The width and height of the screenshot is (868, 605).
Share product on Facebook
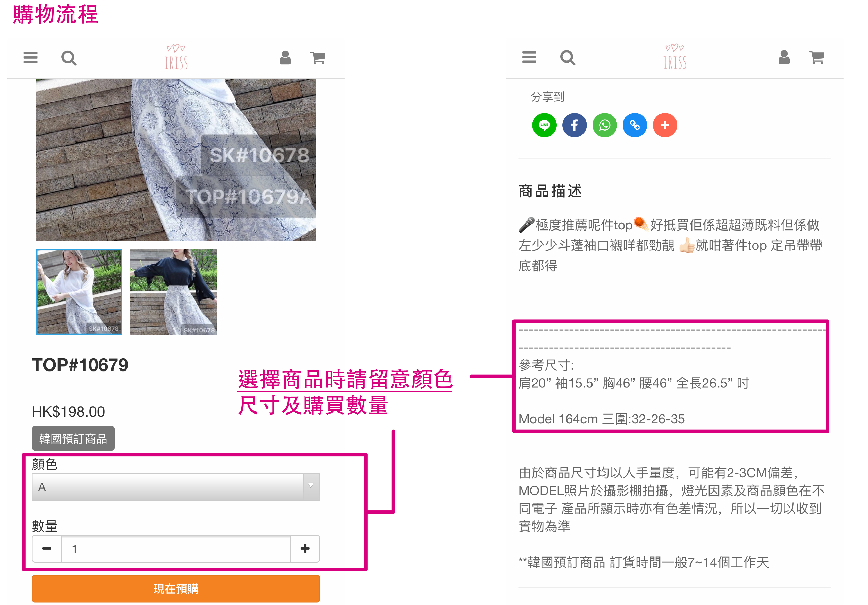coord(574,125)
